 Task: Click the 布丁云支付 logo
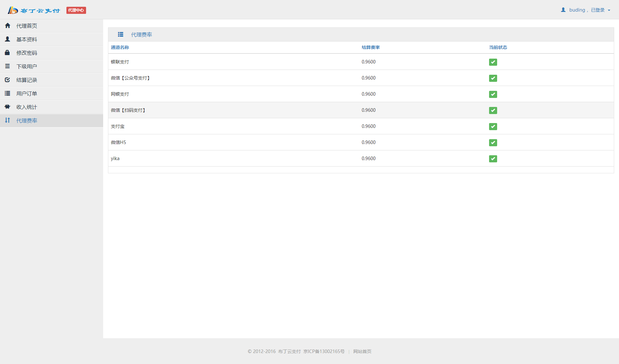[x=34, y=10]
